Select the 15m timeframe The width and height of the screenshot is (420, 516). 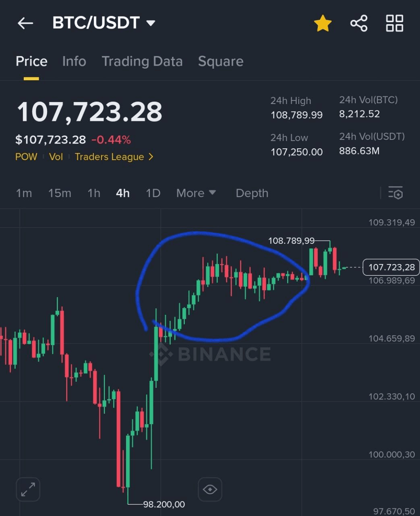tap(60, 193)
